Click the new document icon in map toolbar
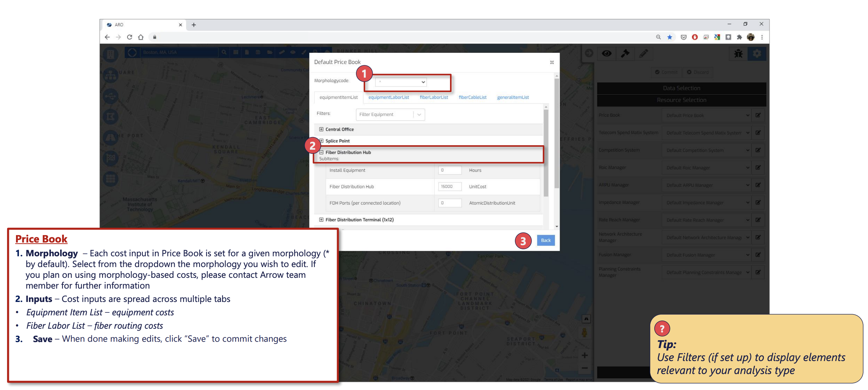This screenshot has height=390, width=868. click(247, 52)
